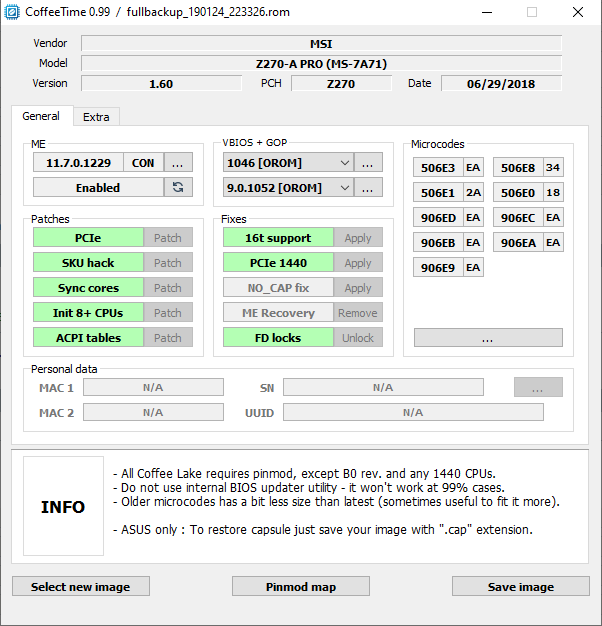Screen dimensions: 602x626
Task: Click the CoffeeTime app icon in title bar
Action: (12, 12)
